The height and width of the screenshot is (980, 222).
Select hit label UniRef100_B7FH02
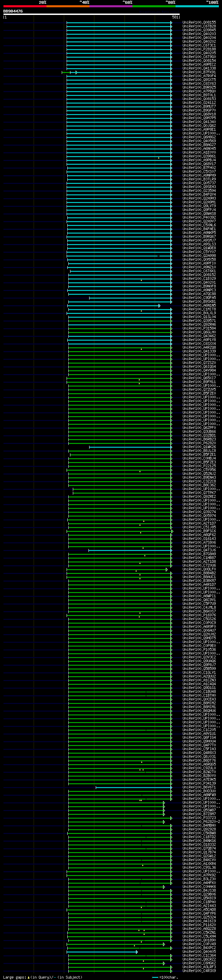coord(199,168)
